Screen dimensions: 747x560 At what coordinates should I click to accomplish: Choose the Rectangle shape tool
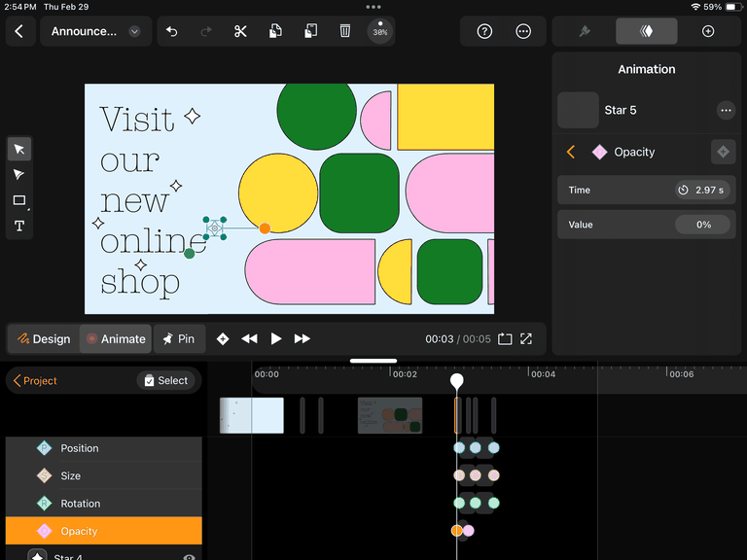pos(18,200)
